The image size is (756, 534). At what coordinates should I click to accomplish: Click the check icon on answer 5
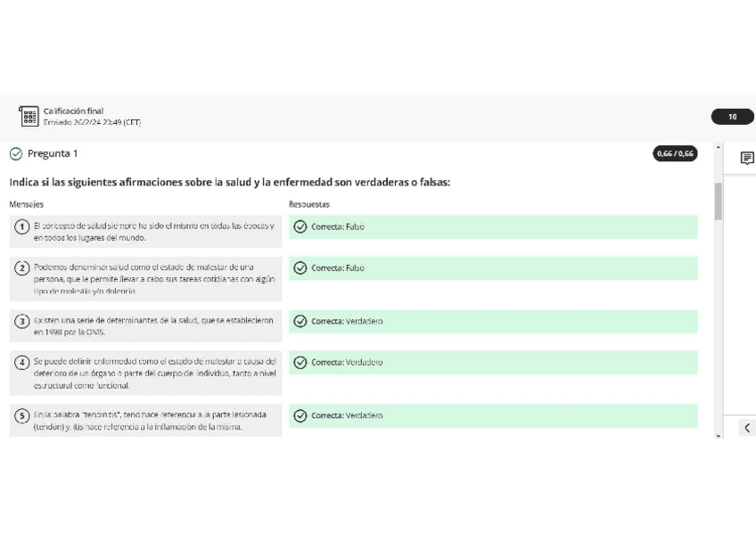coord(300,416)
